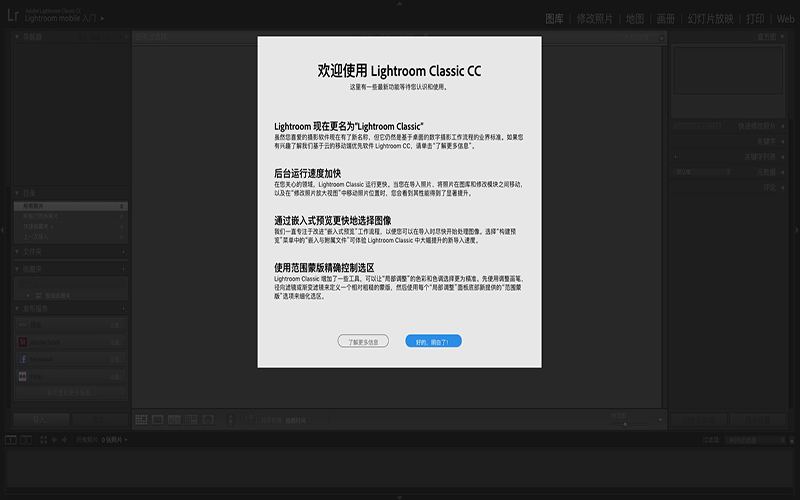Click the Flickr service icon

pos(22,377)
